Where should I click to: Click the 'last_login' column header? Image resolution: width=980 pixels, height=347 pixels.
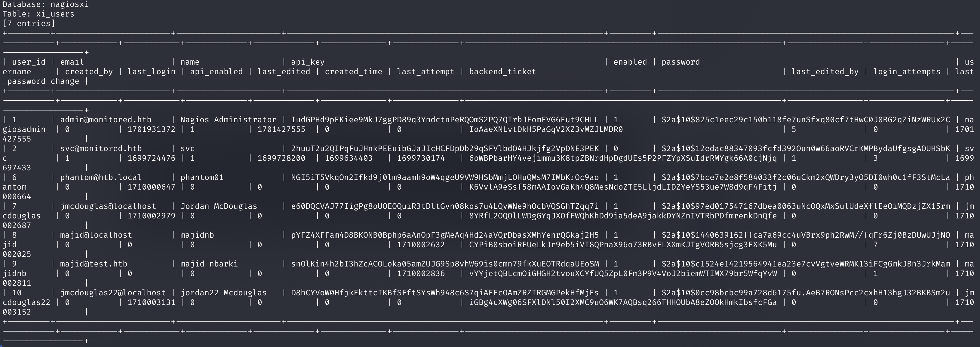[152, 72]
